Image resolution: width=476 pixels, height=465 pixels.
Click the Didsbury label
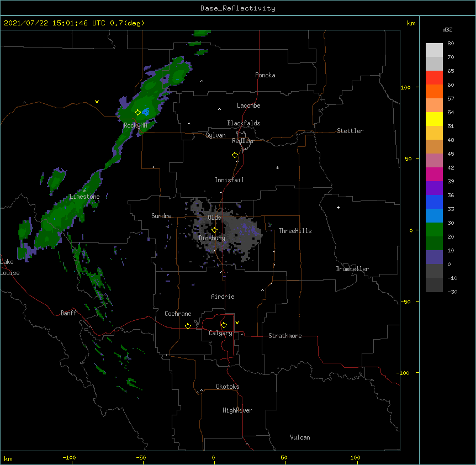(x=212, y=238)
